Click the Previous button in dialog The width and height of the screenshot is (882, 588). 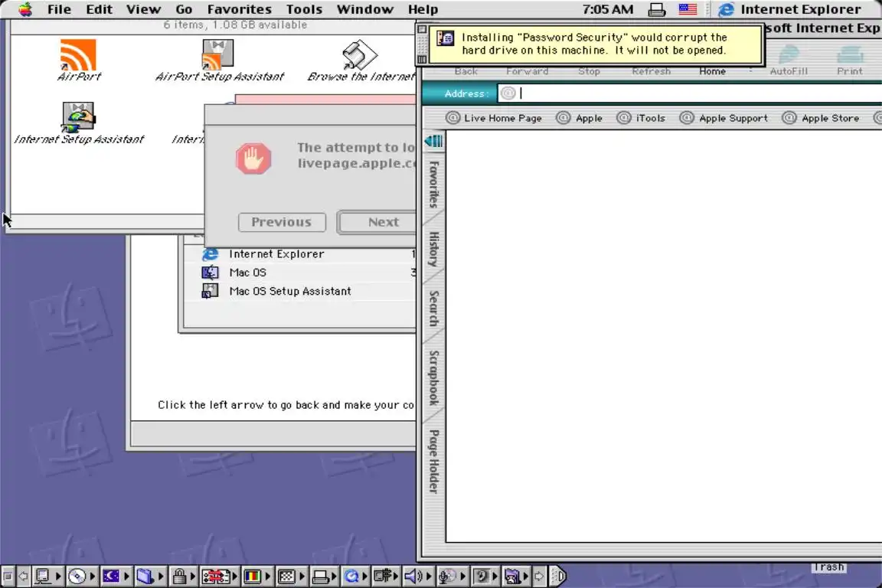[282, 222]
